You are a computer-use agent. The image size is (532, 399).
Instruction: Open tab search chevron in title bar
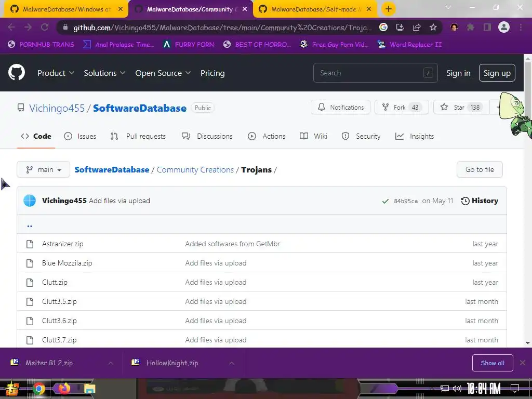point(448,7)
